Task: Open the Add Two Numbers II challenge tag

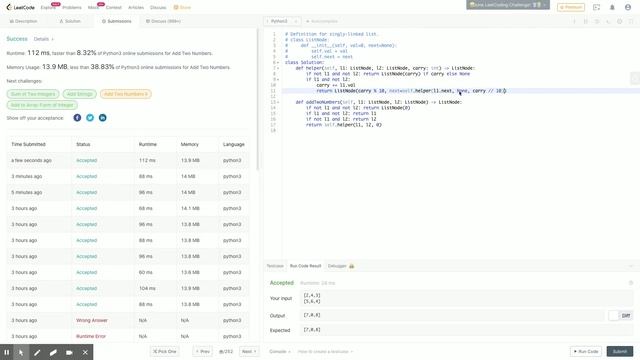Action: click(126, 94)
